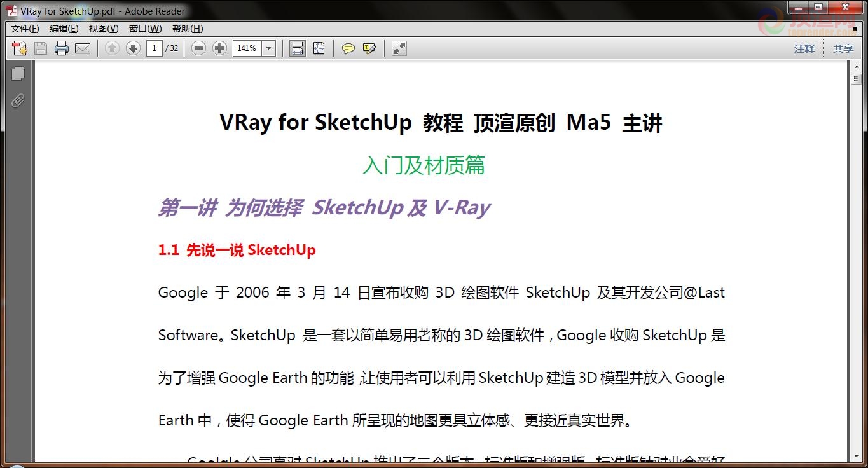Click the title 'VRay for SketchUp 教程 顶渲原创 Ma5 主讲'
The image size is (868, 468).
pyautogui.click(x=441, y=122)
